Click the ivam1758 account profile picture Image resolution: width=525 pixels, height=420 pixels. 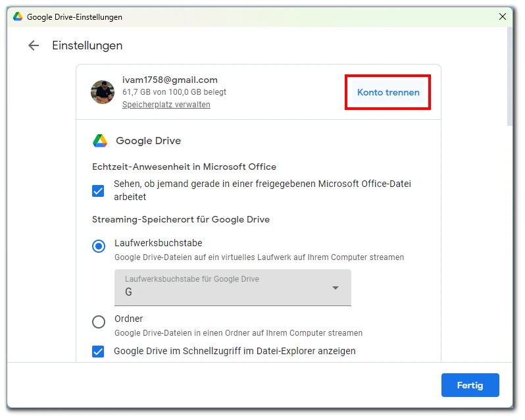tap(103, 92)
